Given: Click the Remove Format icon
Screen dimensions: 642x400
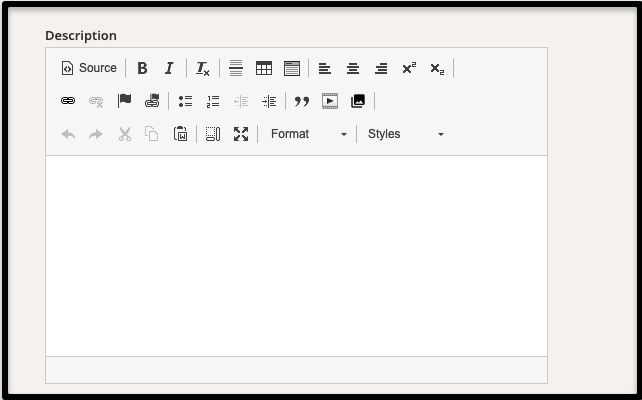Looking at the screenshot, I should point(203,68).
